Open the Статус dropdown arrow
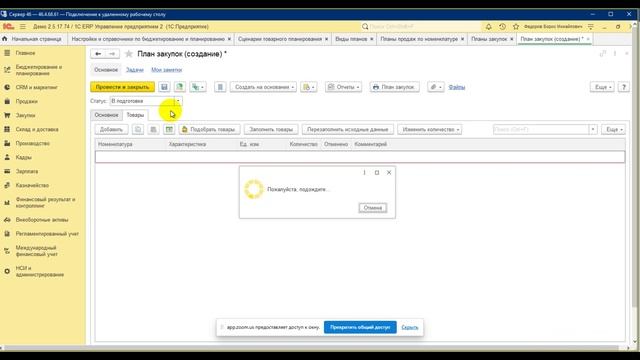The width and height of the screenshot is (640, 360). (178, 101)
